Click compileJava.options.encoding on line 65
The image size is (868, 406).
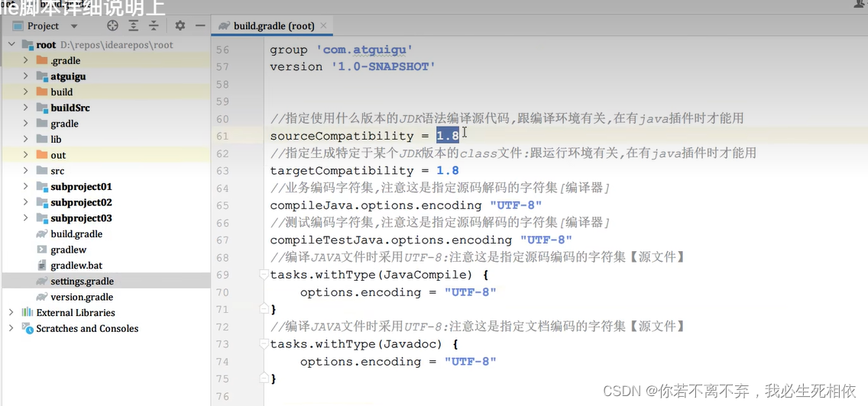pos(376,205)
